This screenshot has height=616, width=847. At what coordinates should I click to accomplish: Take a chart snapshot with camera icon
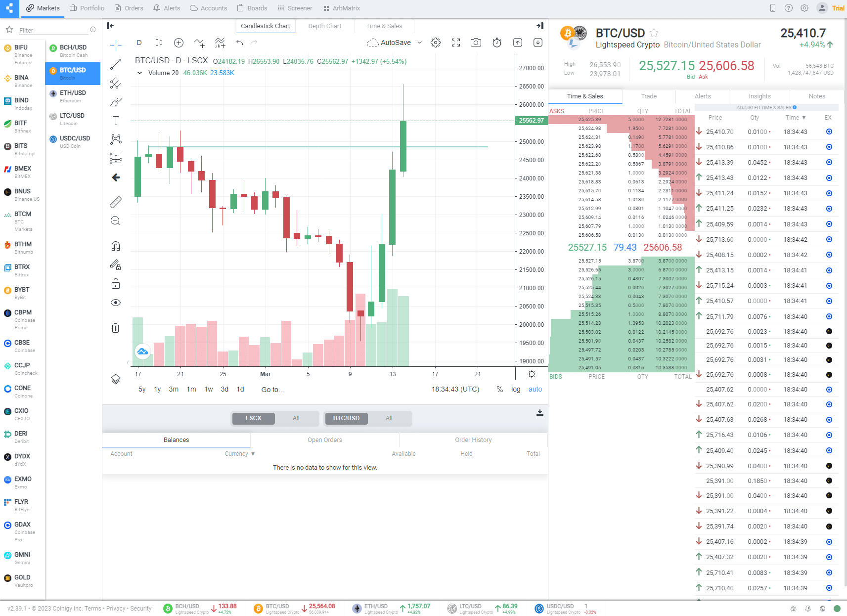coord(476,43)
